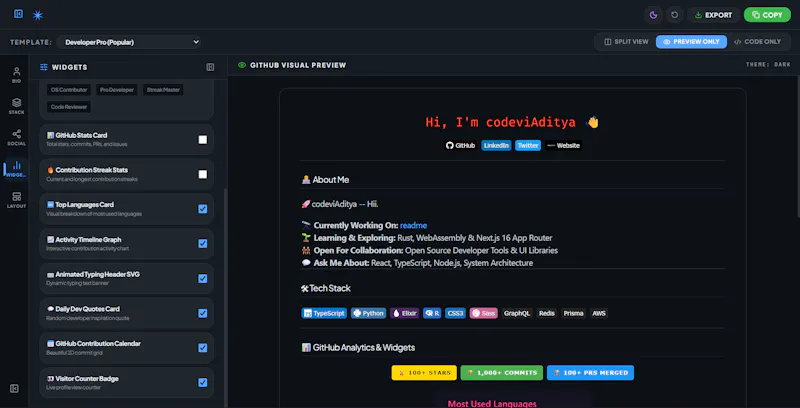Enable GitHub Stats Card checkbox
Viewport: 800px width, 408px height.
[x=203, y=140]
